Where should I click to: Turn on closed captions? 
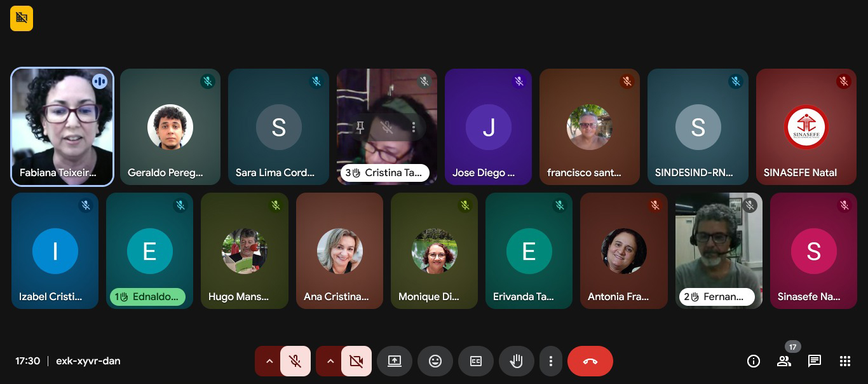click(x=476, y=361)
